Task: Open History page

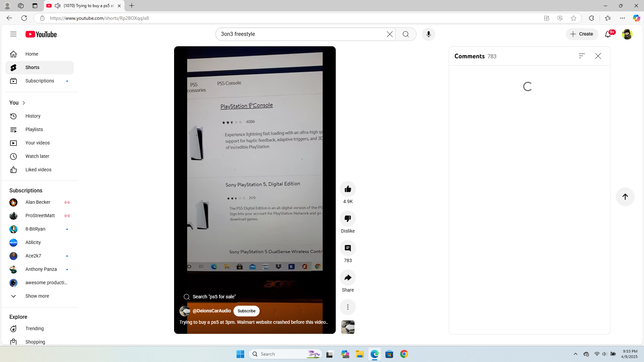Action: point(40,116)
